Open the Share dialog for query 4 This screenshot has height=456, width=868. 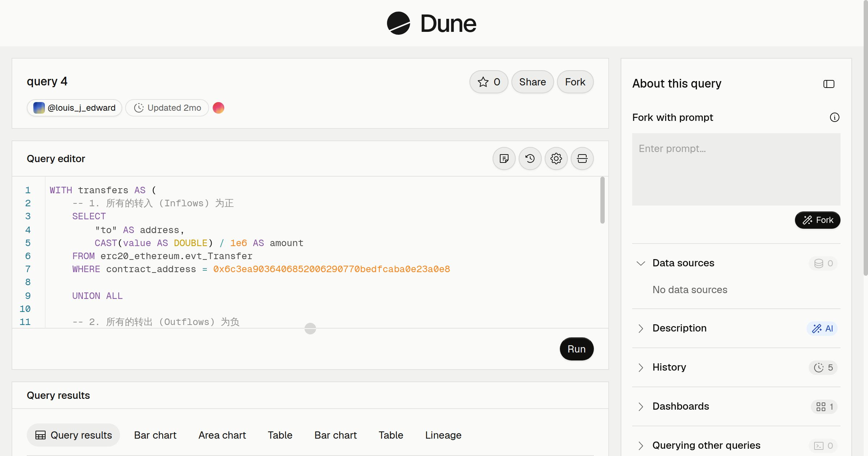click(x=532, y=82)
